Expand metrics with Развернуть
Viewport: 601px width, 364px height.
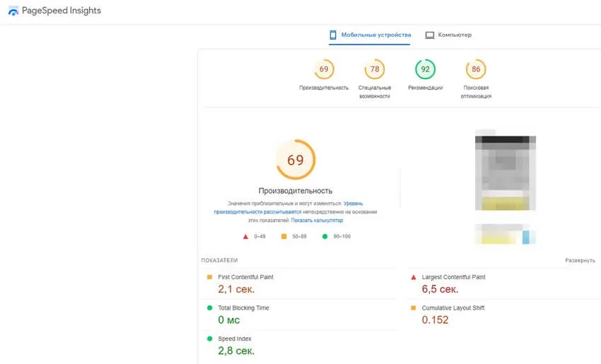tap(579, 261)
